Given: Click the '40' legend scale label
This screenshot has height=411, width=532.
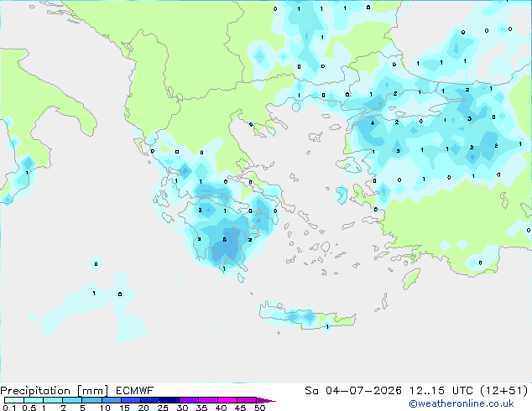Looking at the screenshot, I should [221, 408].
